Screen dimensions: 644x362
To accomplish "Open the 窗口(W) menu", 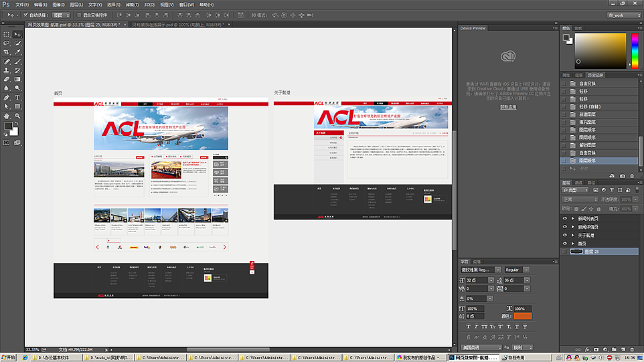I will pos(187,5).
